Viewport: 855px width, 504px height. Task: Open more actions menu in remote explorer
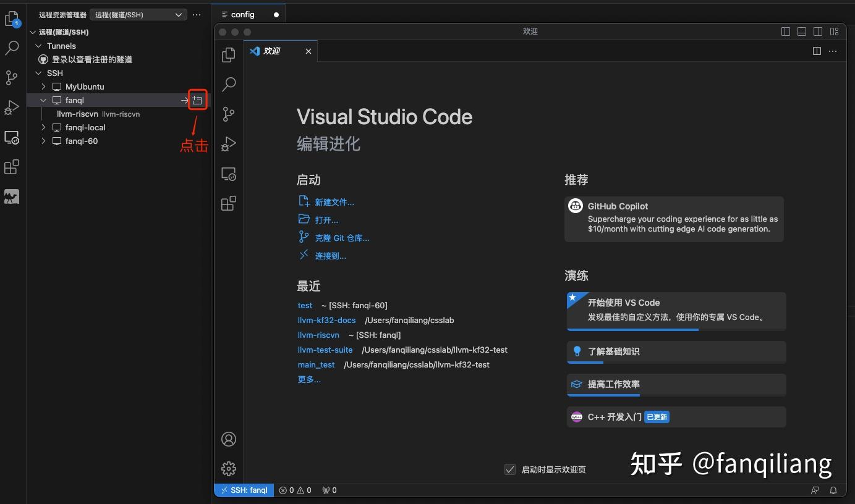pyautogui.click(x=197, y=14)
